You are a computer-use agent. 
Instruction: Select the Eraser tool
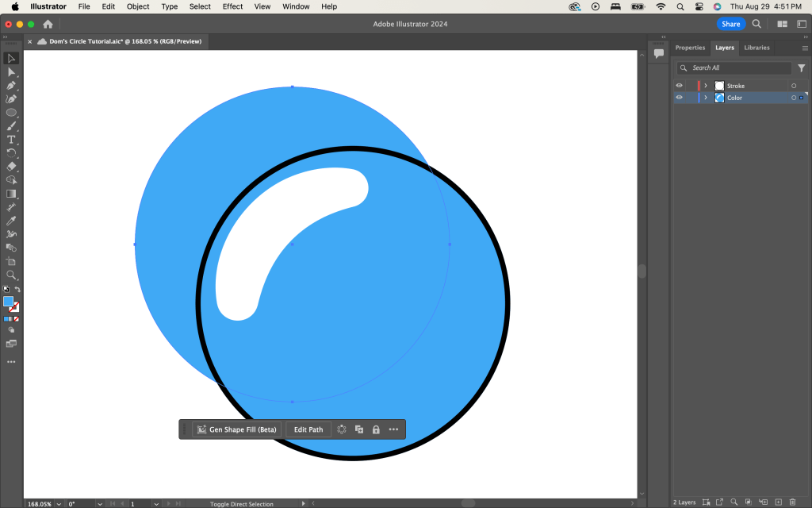click(11, 167)
